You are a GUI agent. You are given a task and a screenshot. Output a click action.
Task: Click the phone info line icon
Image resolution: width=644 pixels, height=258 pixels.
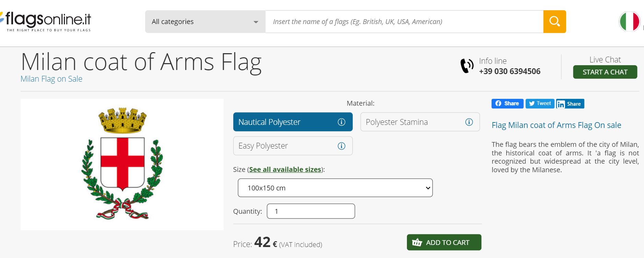[467, 66]
